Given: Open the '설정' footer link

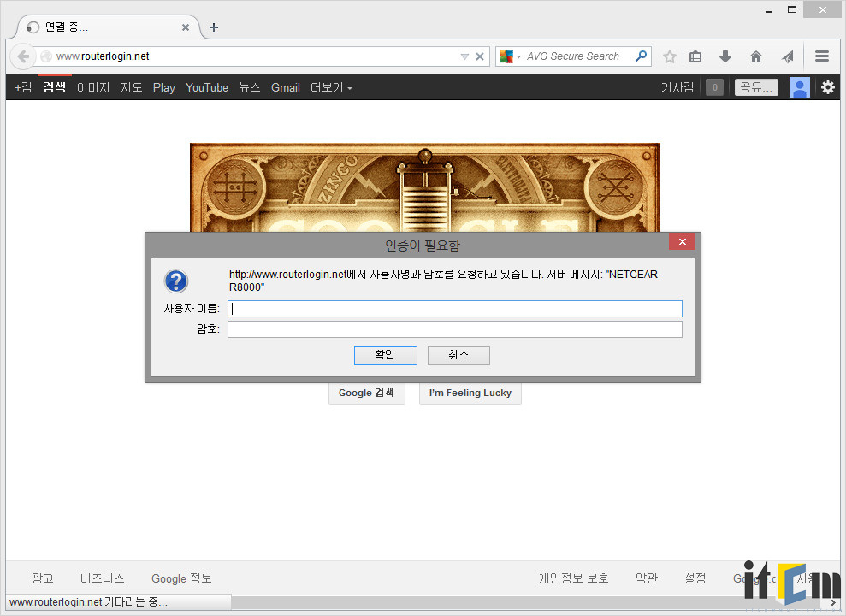Looking at the screenshot, I should pos(695,578).
